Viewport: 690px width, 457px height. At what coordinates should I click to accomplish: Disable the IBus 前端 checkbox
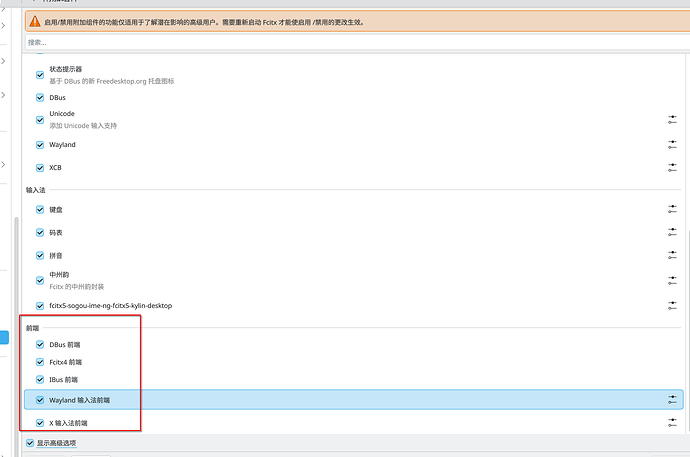click(x=40, y=380)
